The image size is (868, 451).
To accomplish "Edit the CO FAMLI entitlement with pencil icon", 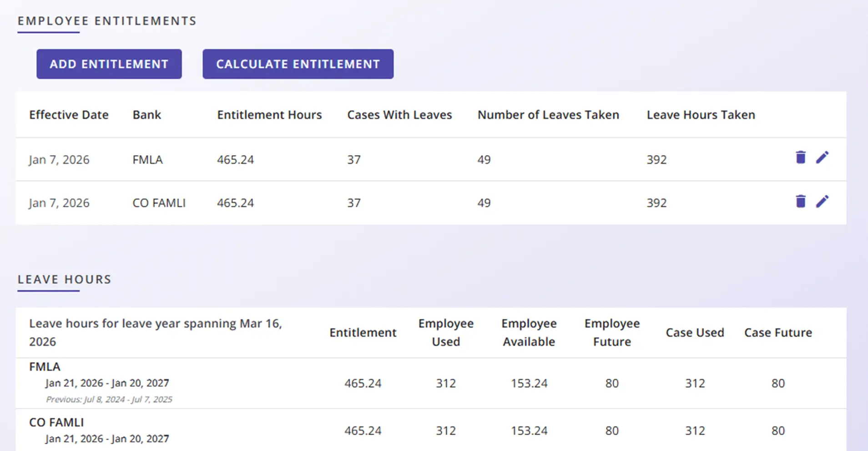I will pyautogui.click(x=823, y=201).
